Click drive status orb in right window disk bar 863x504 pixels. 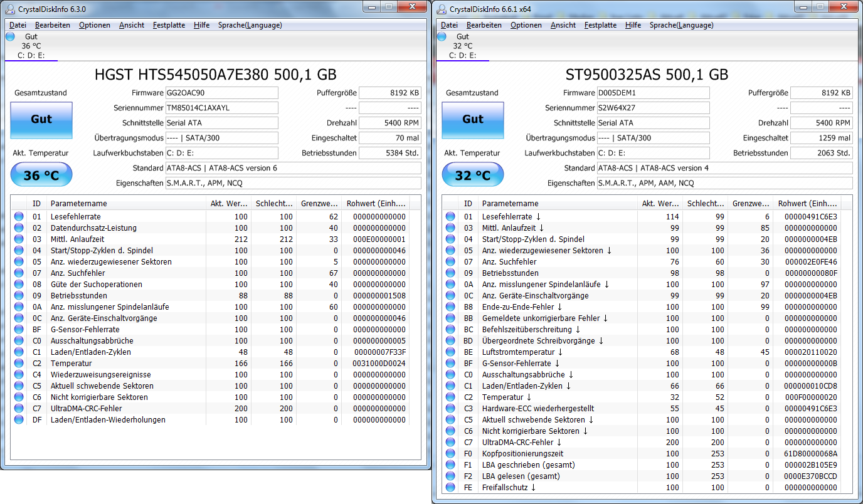[x=442, y=37]
